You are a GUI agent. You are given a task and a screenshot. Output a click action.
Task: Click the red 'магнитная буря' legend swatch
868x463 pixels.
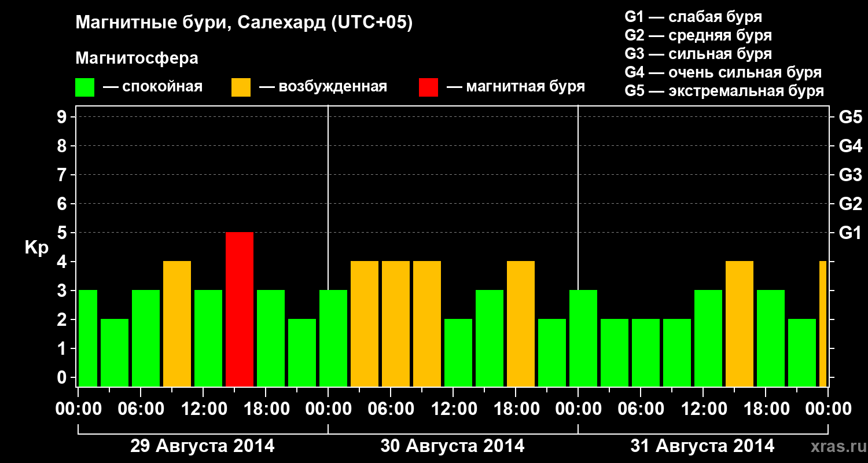[428, 87]
